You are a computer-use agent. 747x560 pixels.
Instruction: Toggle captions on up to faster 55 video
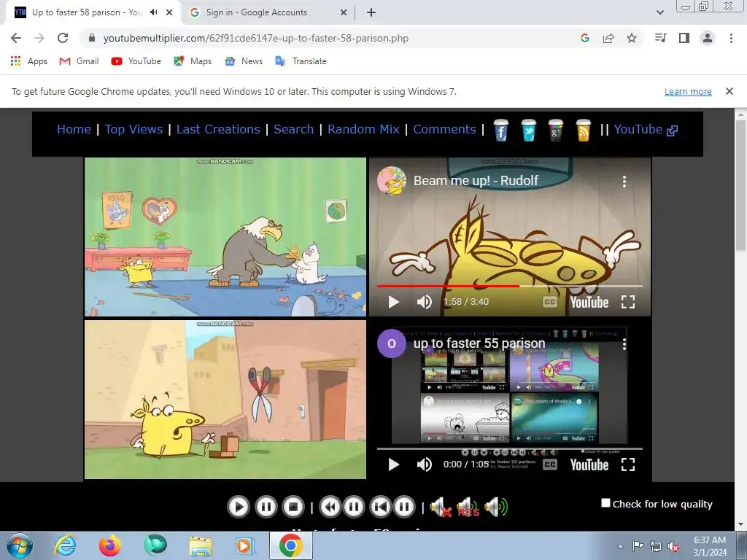coord(550,464)
